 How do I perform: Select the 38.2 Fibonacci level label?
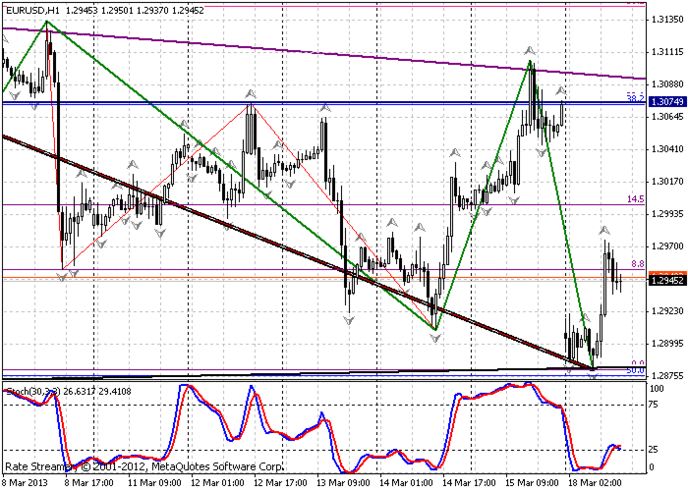click(635, 98)
